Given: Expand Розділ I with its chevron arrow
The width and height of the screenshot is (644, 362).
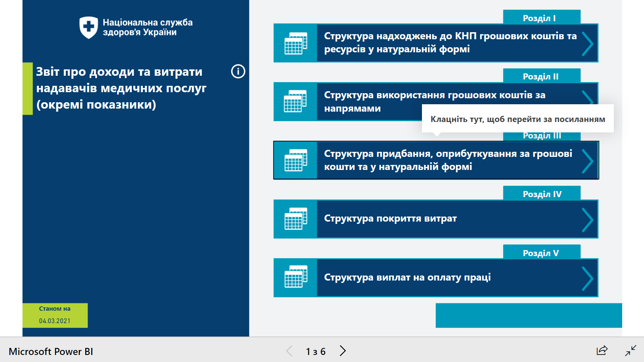Looking at the screenshot, I should (587, 43).
